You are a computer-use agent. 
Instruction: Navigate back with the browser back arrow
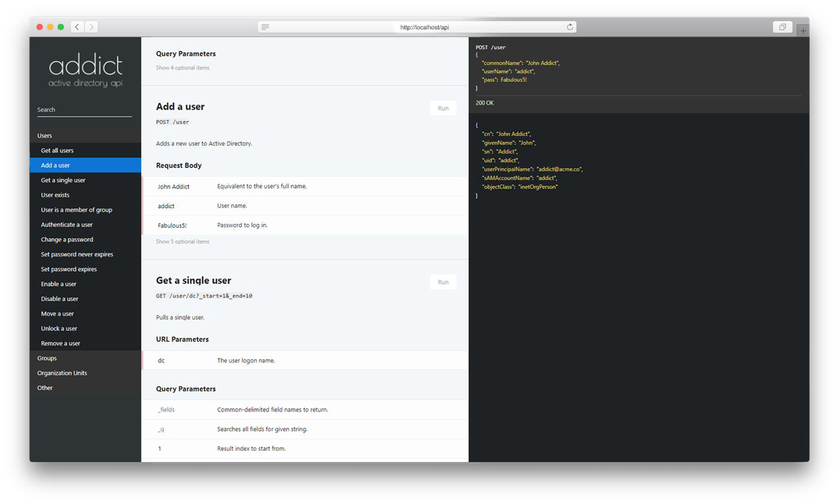pyautogui.click(x=77, y=26)
